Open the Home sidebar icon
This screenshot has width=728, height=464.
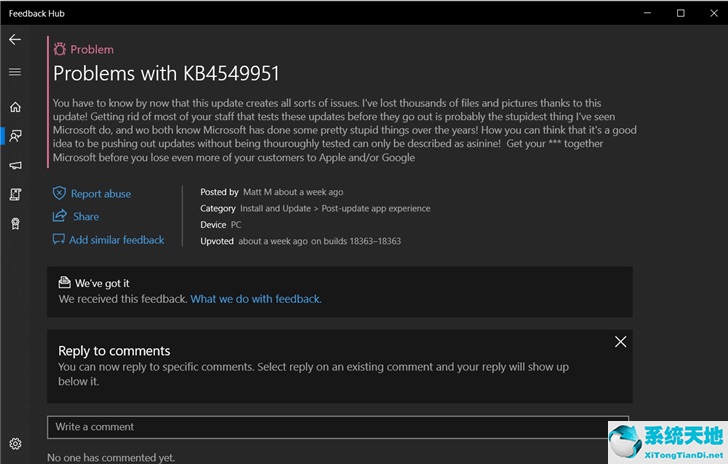click(15, 107)
